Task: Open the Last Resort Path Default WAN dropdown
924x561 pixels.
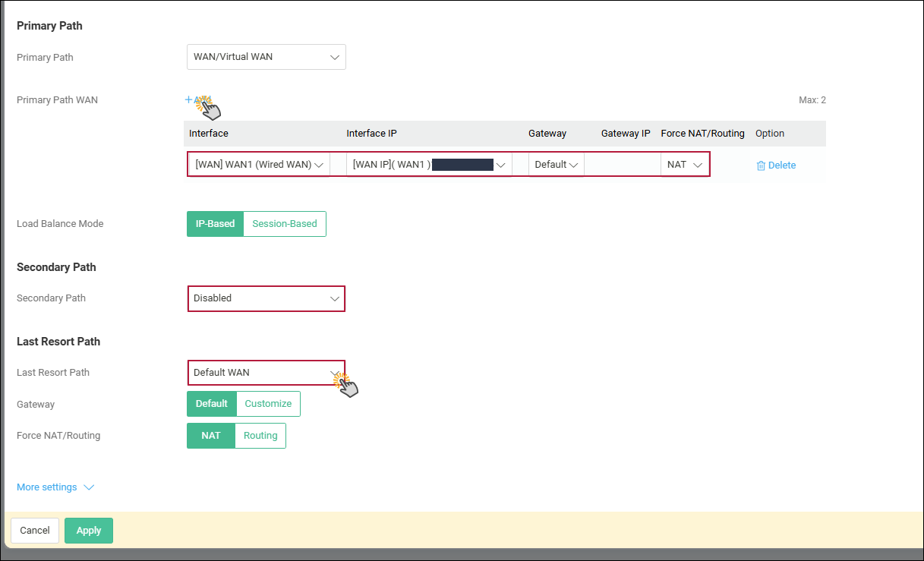Action: [x=266, y=373]
